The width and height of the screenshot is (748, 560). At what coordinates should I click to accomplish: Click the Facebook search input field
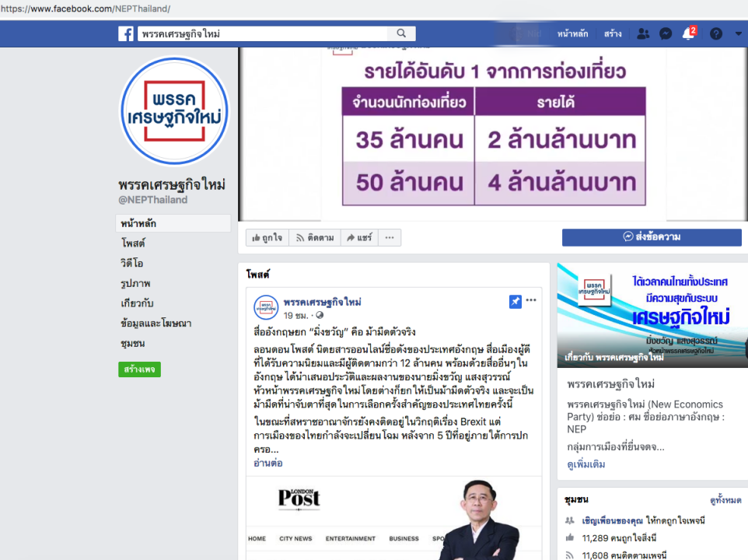coord(264,33)
